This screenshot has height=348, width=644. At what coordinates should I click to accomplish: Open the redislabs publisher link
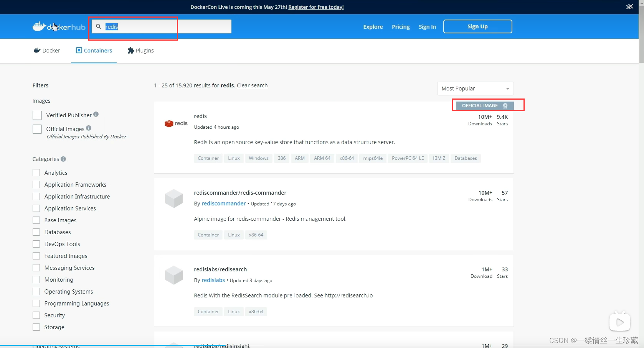pos(213,280)
